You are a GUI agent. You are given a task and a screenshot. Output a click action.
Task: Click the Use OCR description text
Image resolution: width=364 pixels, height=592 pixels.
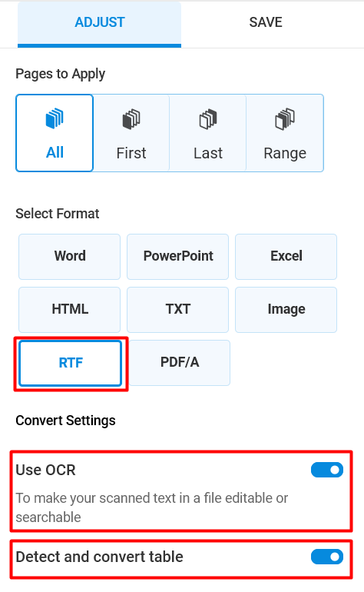(151, 507)
